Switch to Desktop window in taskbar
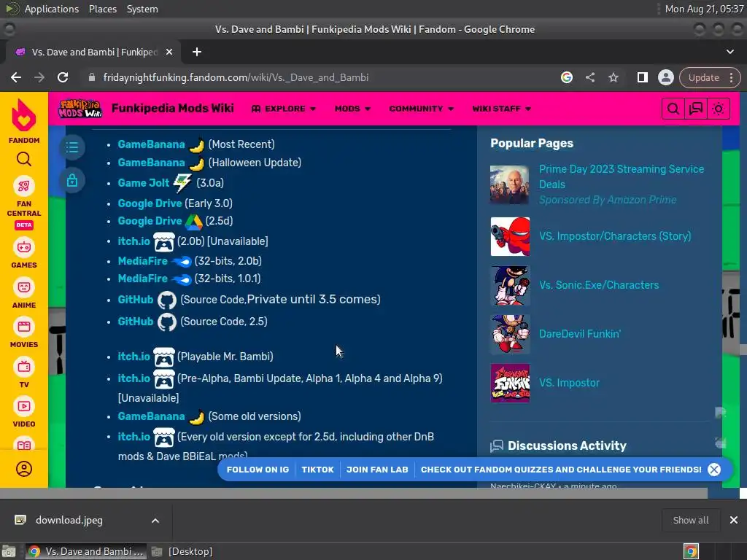The width and height of the screenshot is (747, 560). pos(182,551)
